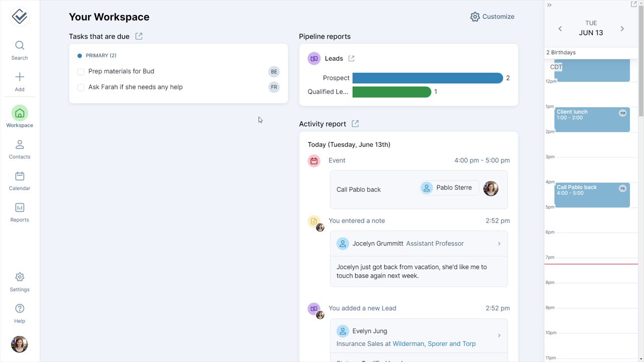
Task: Open Contacts from the sidebar
Action: pyautogui.click(x=20, y=145)
